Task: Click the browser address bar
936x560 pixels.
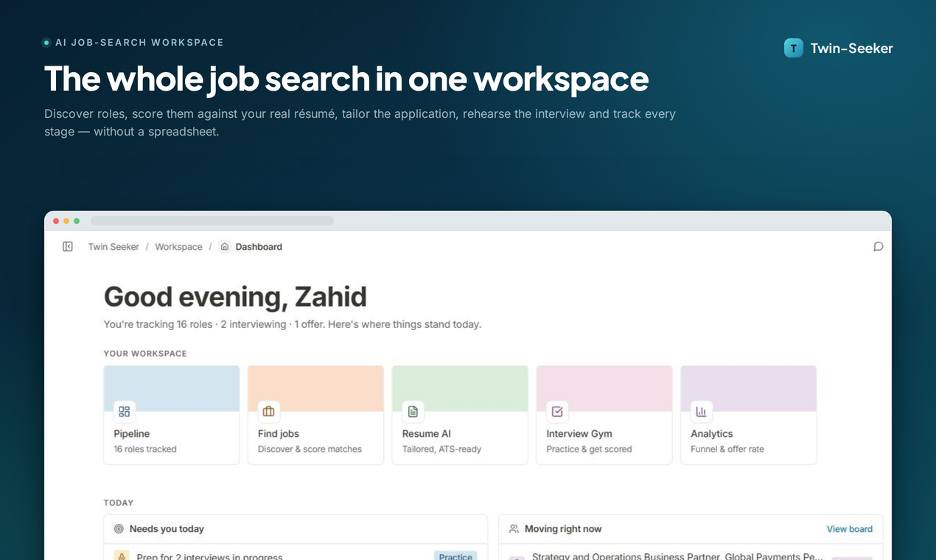Action: [212, 220]
